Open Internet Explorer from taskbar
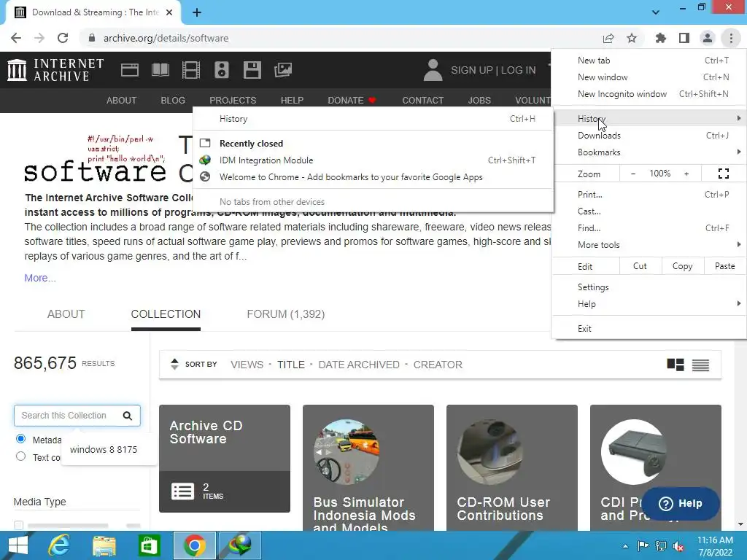The image size is (747, 560). 60,545
